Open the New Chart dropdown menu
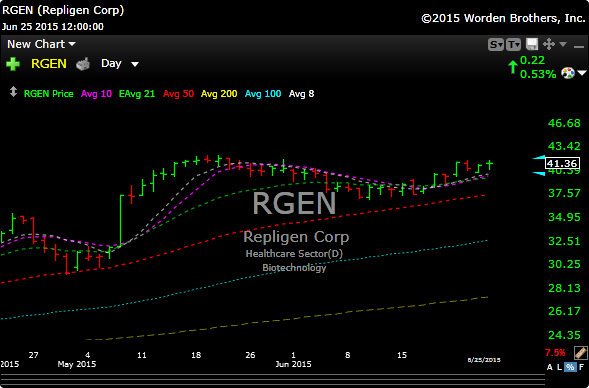This screenshot has width=589, height=388. [x=41, y=44]
